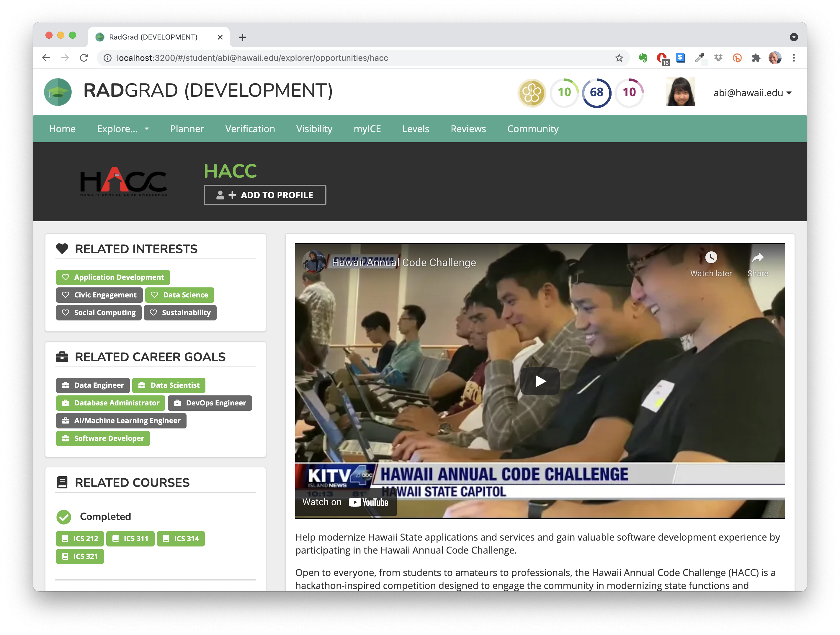Screen dimensions: 840x635
Task: Open the orange circular extension icon
Action: 737,58
